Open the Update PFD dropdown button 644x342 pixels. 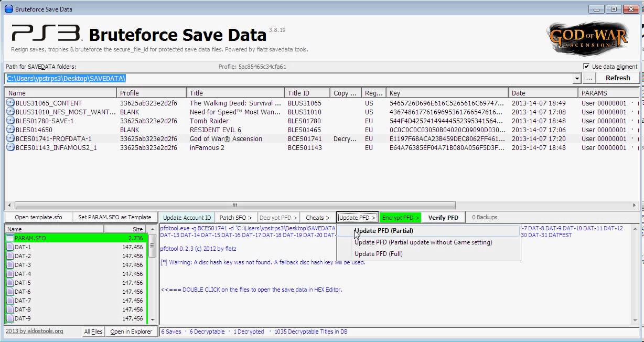[357, 218]
